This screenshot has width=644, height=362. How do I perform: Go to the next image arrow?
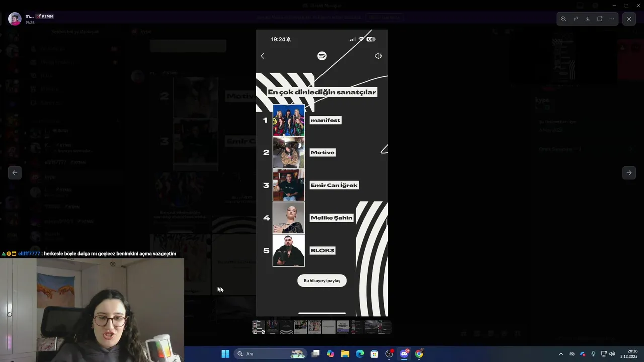pyautogui.click(x=629, y=173)
